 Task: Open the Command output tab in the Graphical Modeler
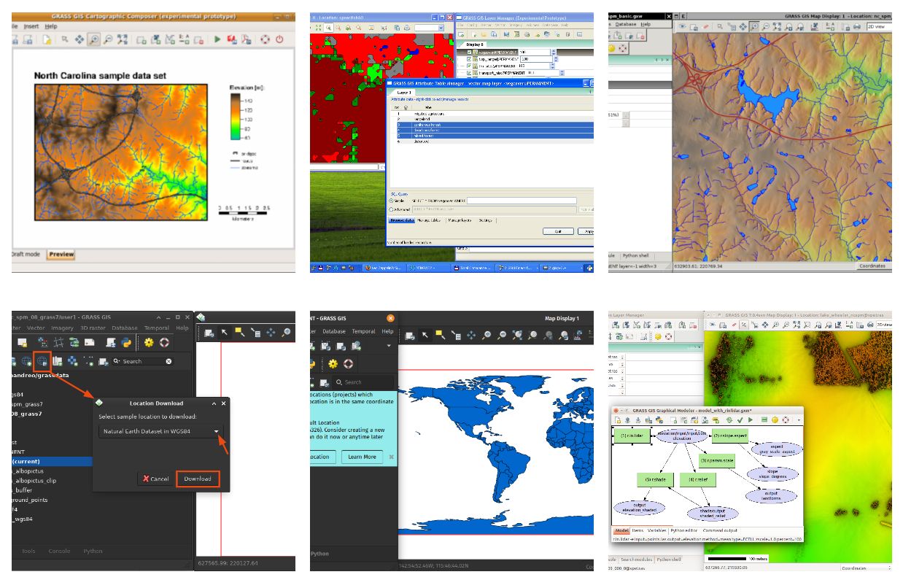(720, 530)
